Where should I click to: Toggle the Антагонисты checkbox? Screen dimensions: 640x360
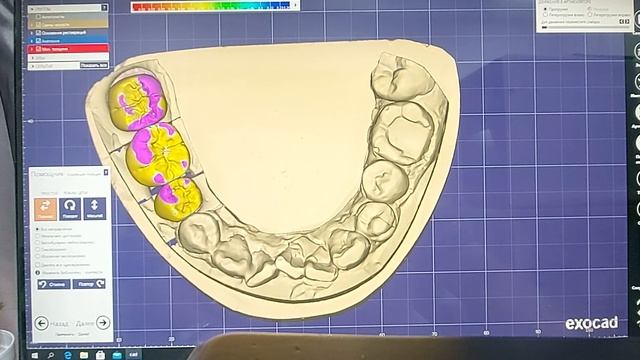point(38,17)
